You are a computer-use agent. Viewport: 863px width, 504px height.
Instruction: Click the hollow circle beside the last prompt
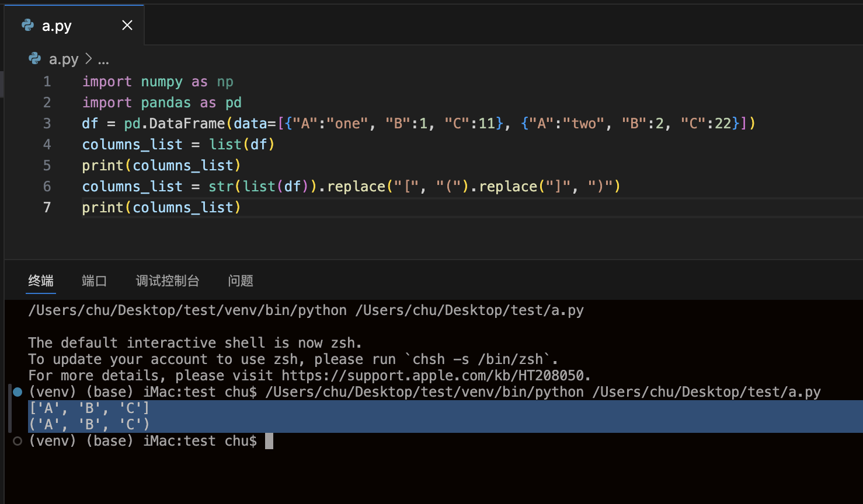point(18,441)
